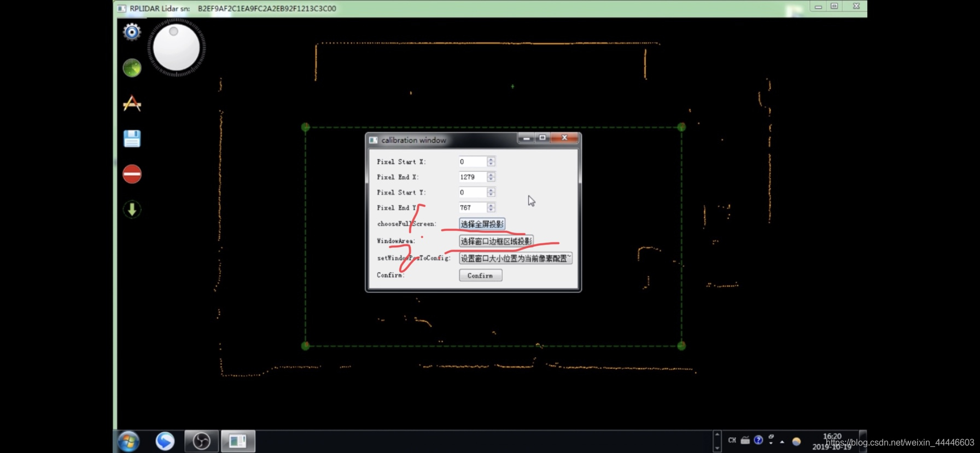This screenshot has height=453, width=980.
Task: Open OBS Studio from the taskbar
Action: pyautogui.click(x=201, y=441)
